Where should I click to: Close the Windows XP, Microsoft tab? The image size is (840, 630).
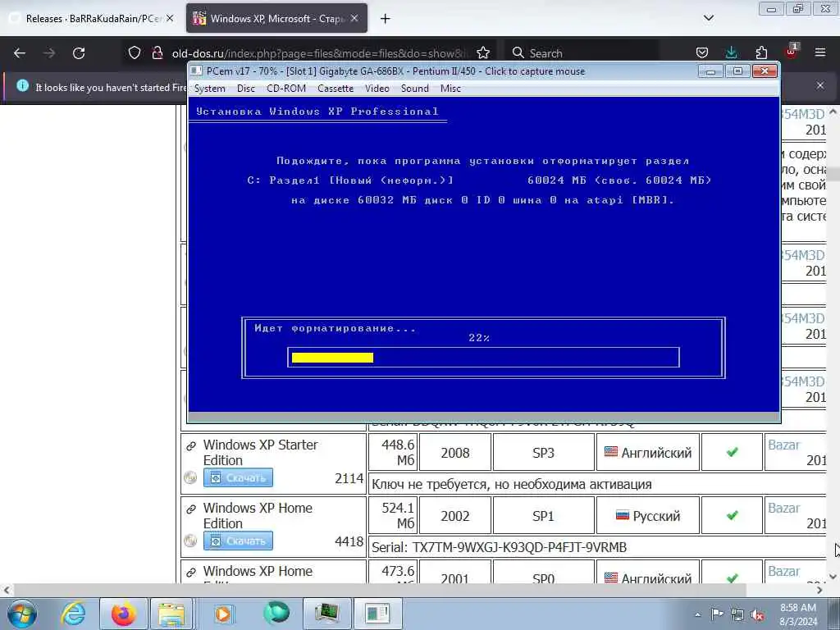point(354,18)
